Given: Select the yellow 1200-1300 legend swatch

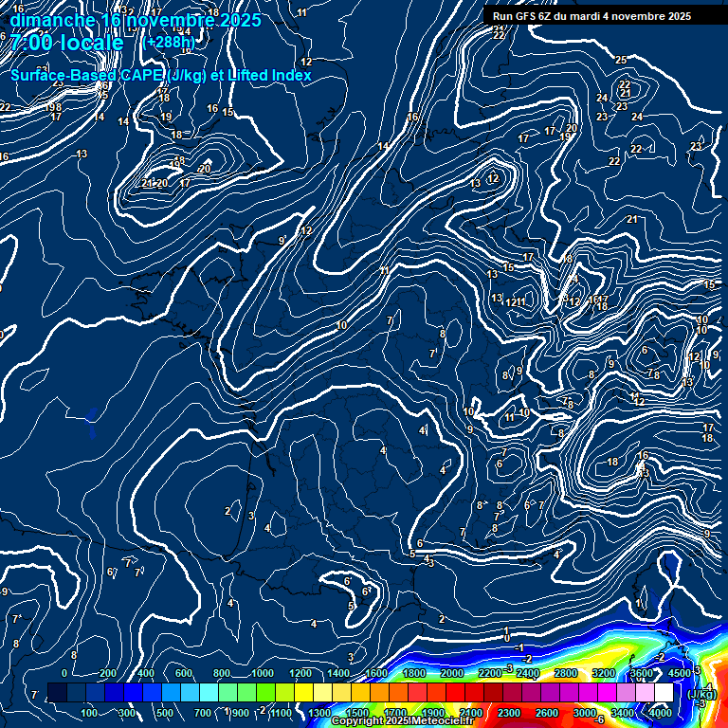Looking at the screenshot, I should [x=303, y=692].
